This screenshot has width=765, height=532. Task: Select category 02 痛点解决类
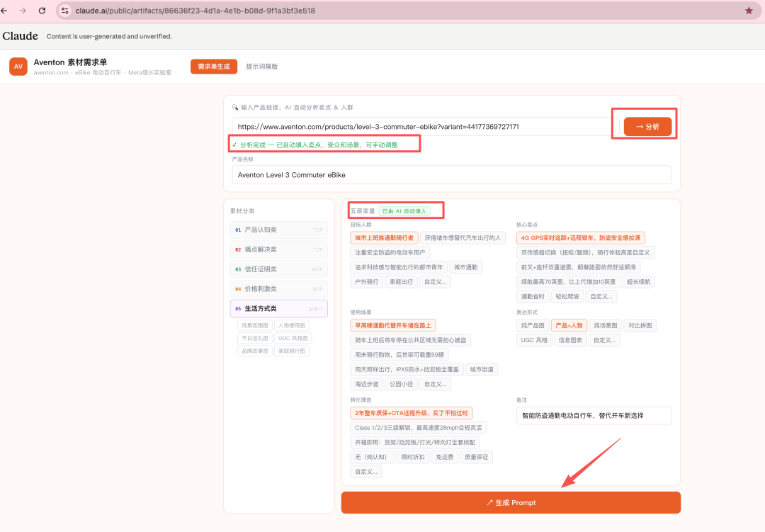[x=278, y=249]
